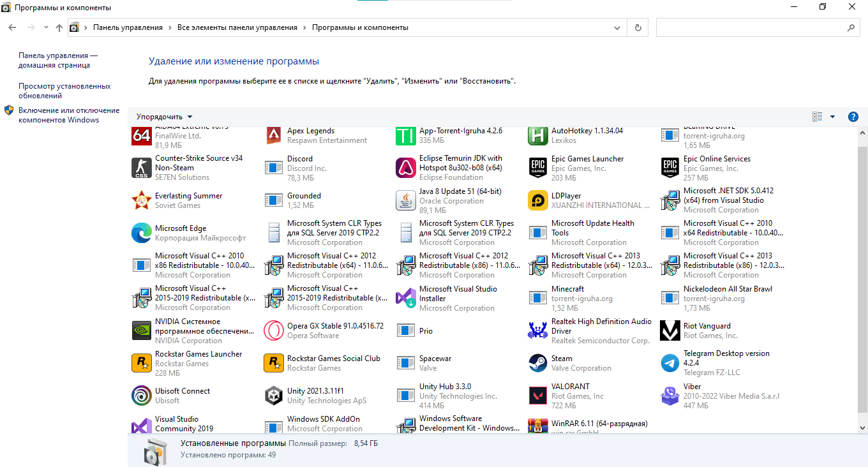This screenshot has height=467, width=868.
Task: Change view using the view layout button
Action: 818,117
